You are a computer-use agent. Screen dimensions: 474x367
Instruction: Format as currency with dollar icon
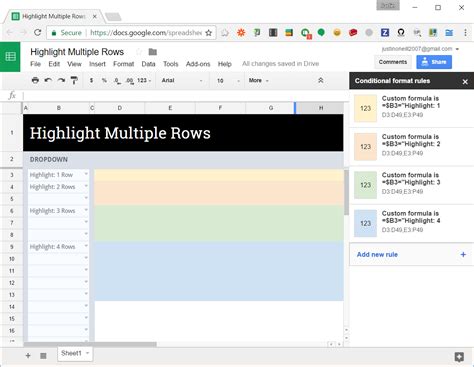tap(91, 80)
